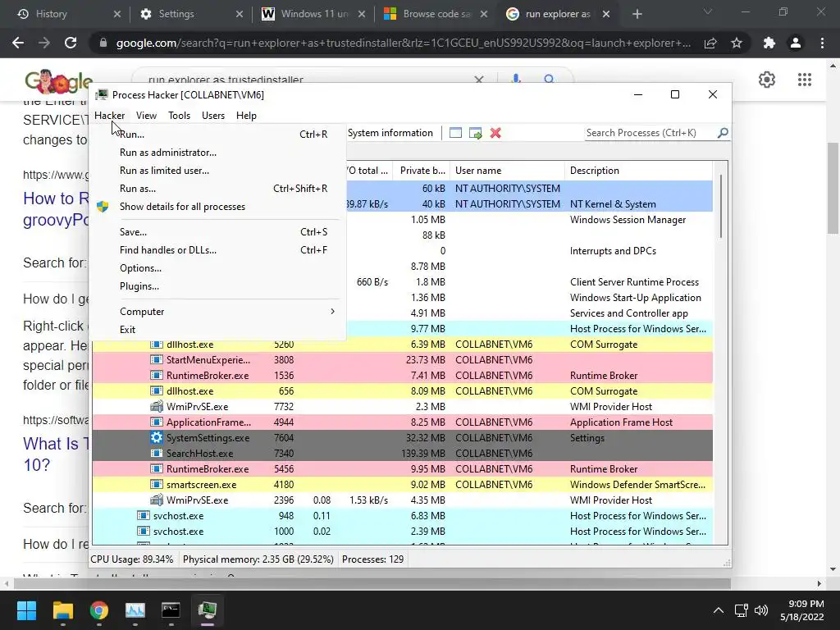Click Process Hacker icon on taskbar
This screenshot has height=630, width=840.
[x=207, y=610]
